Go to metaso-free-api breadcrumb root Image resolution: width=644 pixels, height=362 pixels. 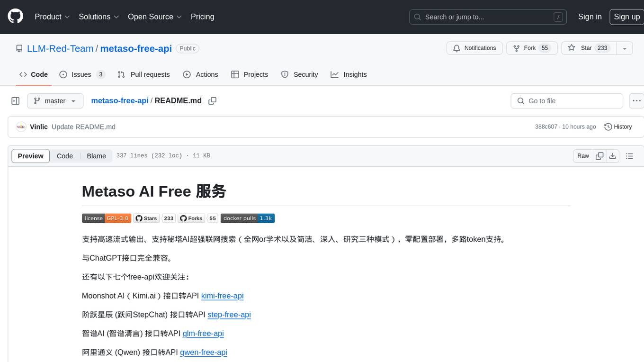[x=120, y=101]
